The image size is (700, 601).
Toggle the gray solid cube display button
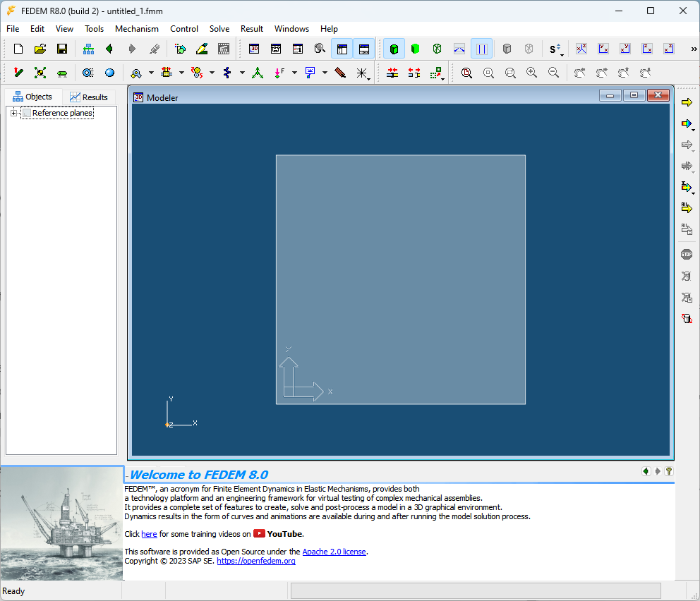point(507,49)
